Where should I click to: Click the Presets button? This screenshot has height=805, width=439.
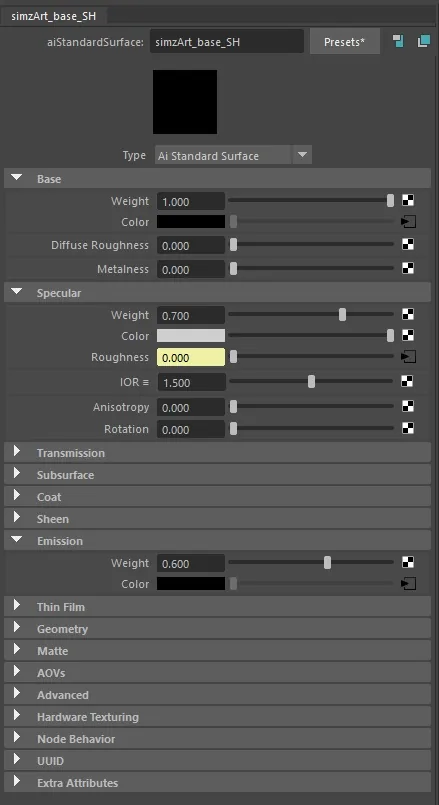pos(345,42)
